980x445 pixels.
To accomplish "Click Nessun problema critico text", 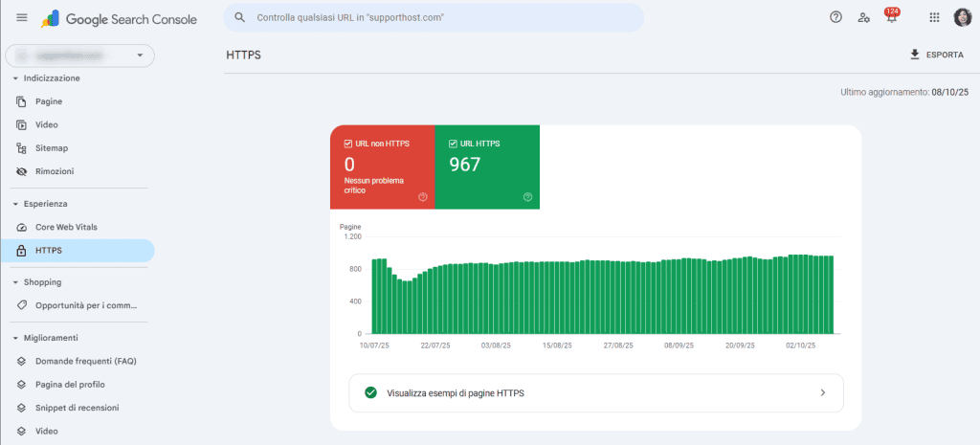I will (374, 185).
